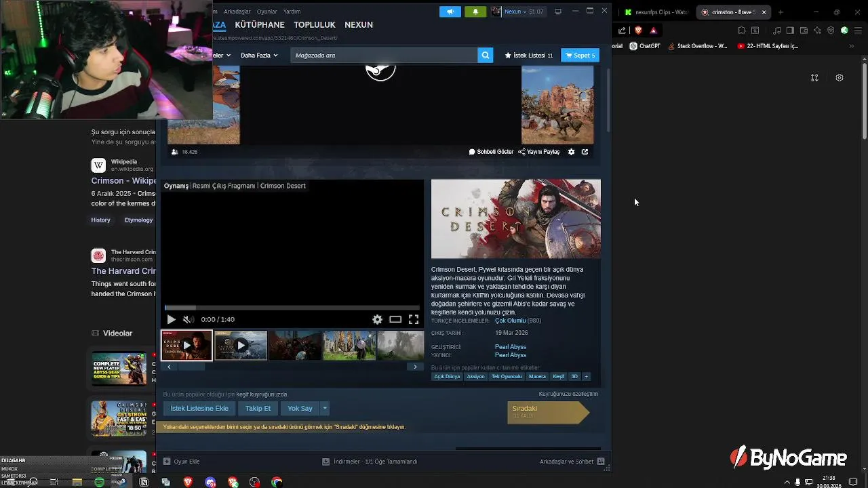The image size is (868, 488).
Task: Switch to nexunfps Clips browser tab
Action: 656,12
